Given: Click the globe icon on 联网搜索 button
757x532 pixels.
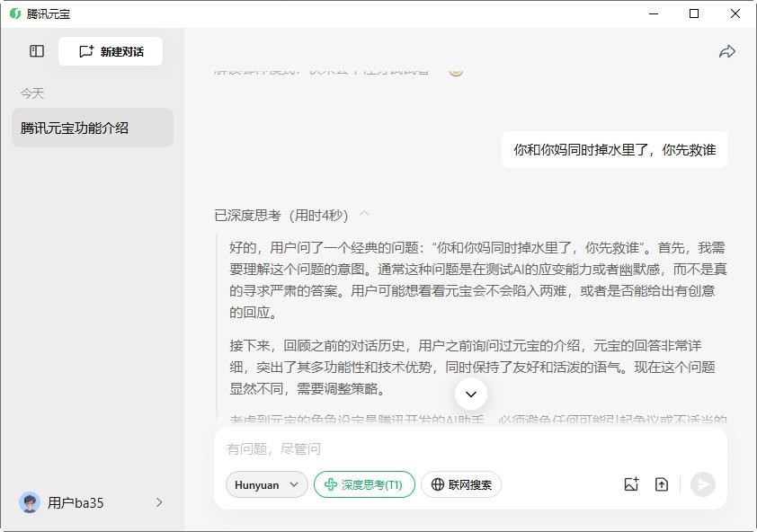Looking at the screenshot, I should click(437, 484).
